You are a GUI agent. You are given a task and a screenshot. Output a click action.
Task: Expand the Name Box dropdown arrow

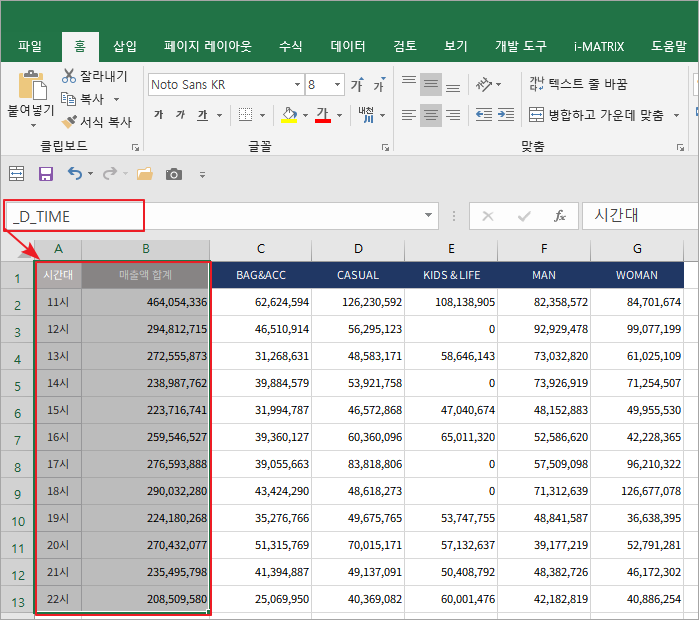click(429, 216)
